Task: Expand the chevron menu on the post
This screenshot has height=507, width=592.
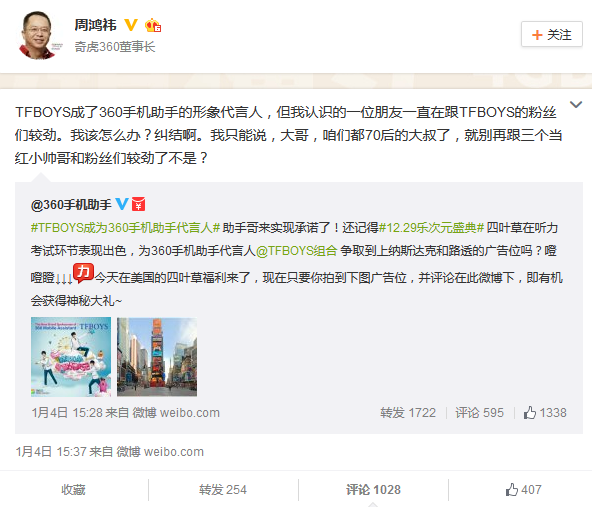Action: click(x=575, y=104)
